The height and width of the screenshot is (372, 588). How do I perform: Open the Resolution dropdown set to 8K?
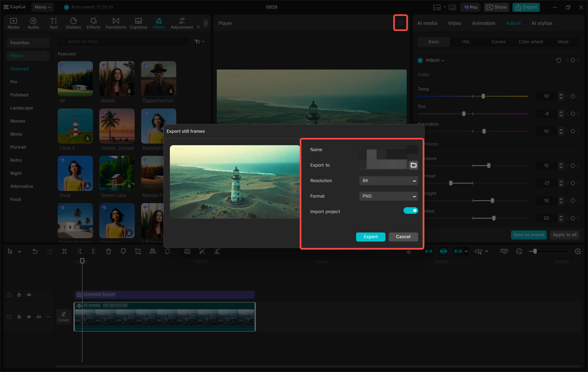[x=388, y=180]
